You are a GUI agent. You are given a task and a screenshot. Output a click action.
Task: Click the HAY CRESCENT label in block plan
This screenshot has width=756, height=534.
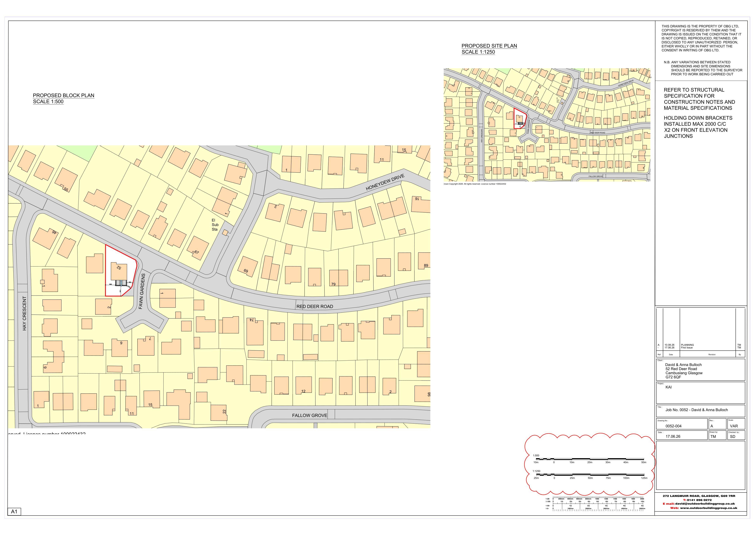pyautogui.click(x=25, y=313)
